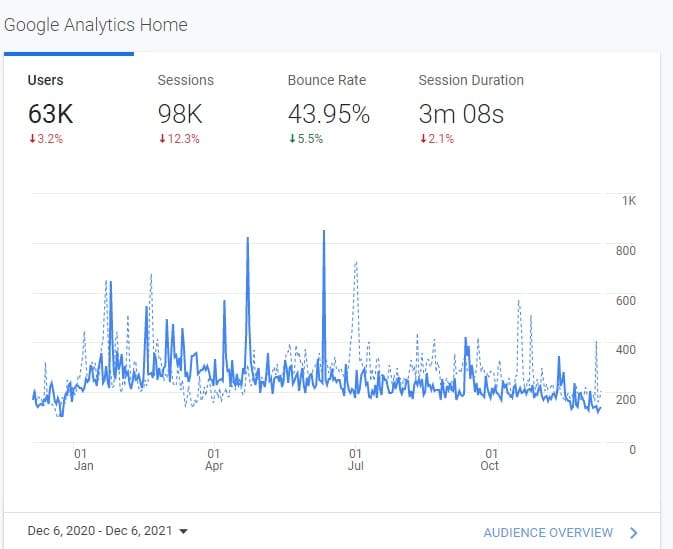Select the Users metric tab
Screen dimensions: 673x549
tap(69, 109)
